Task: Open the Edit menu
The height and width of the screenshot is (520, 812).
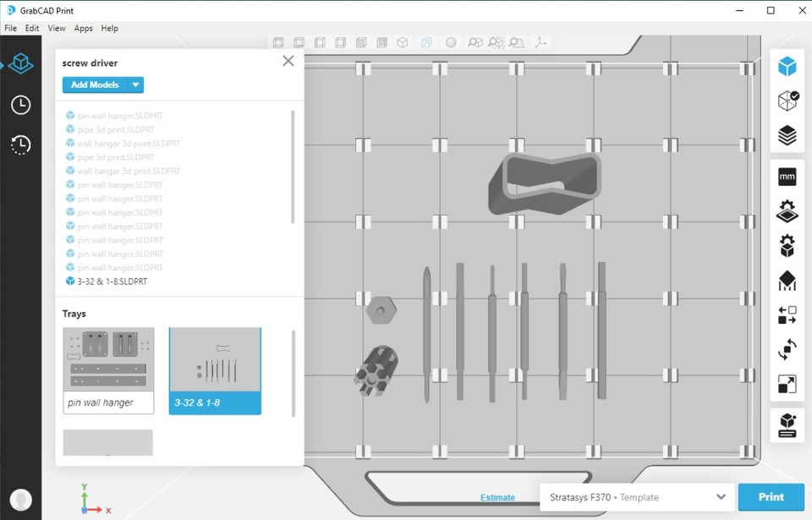Action: (31, 28)
